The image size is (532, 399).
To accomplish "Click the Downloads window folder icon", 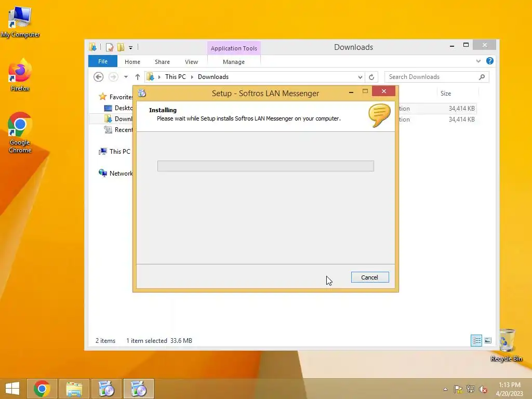I will point(92,47).
